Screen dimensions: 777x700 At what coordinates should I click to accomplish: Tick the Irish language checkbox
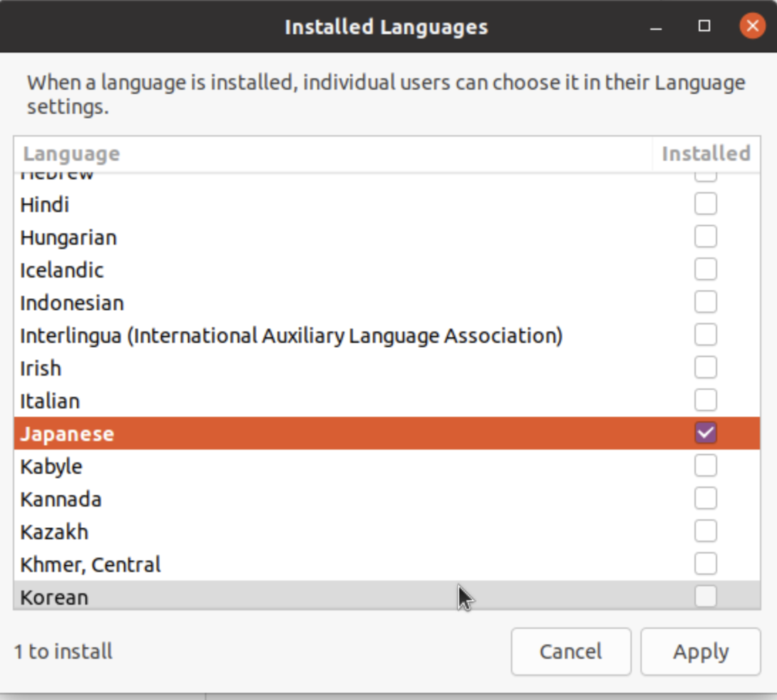pos(706,368)
